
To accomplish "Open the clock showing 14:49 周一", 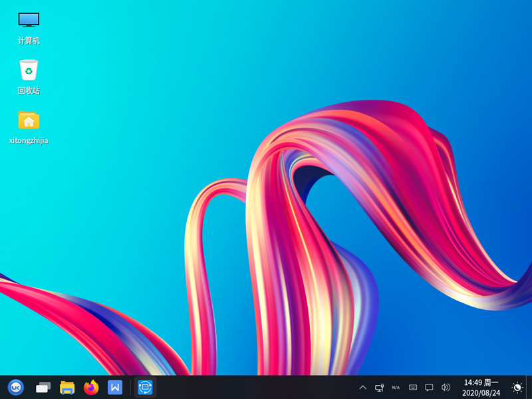I will coord(481,382).
